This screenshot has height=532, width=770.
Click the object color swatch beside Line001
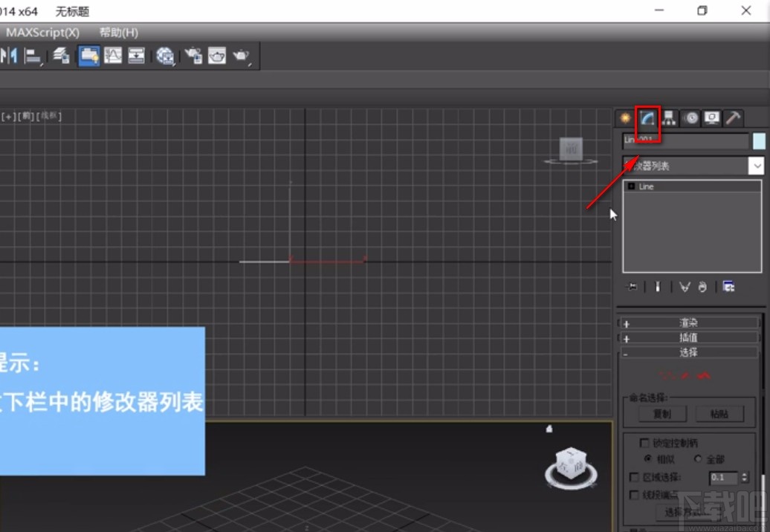(x=759, y=140)
